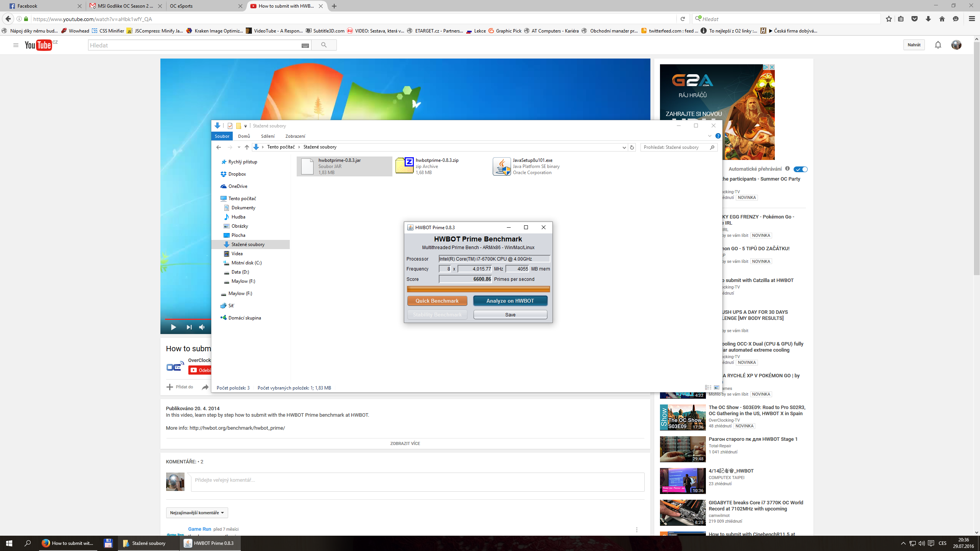Select Místní disk (C:) in sidebar
Viewport: 980px width, 551px height.
coord(247,263)
